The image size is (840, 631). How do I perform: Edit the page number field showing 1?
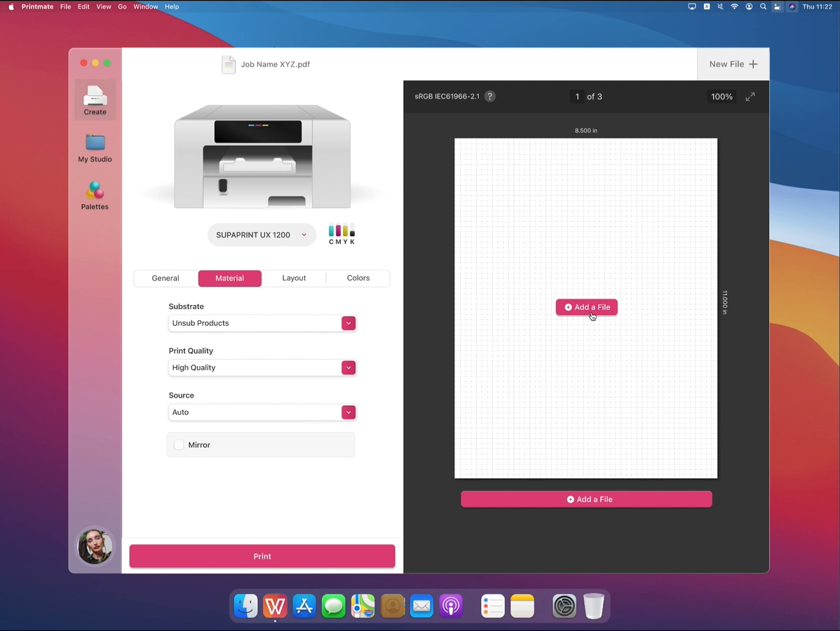577,96
